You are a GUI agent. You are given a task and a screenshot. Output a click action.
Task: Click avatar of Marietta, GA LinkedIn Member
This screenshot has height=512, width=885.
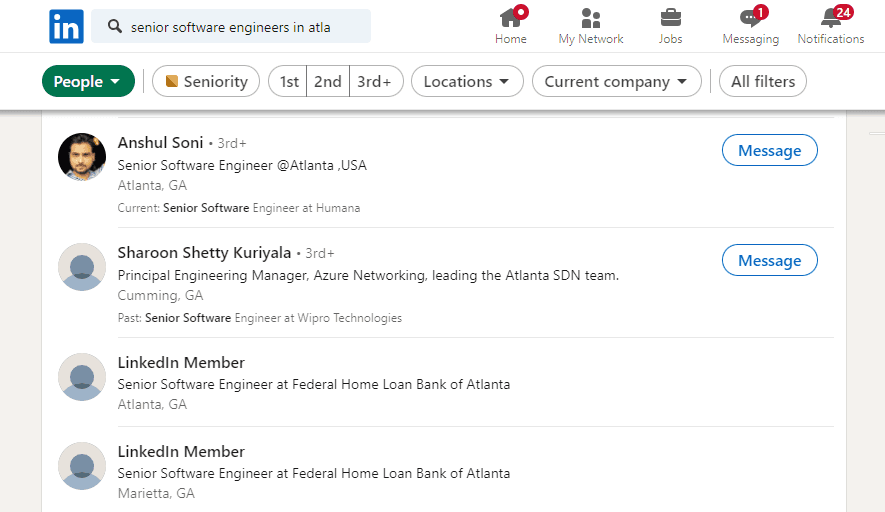pyautogui.click(x=82, y=466)
